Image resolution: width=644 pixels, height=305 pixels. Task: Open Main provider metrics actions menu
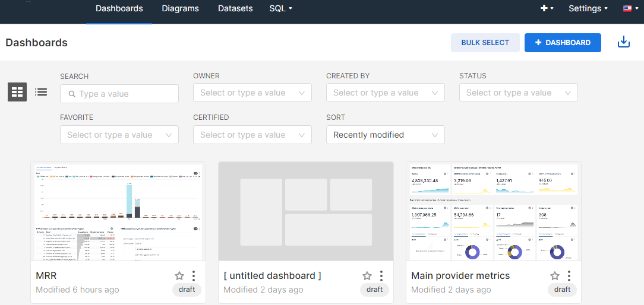point(569,276)
